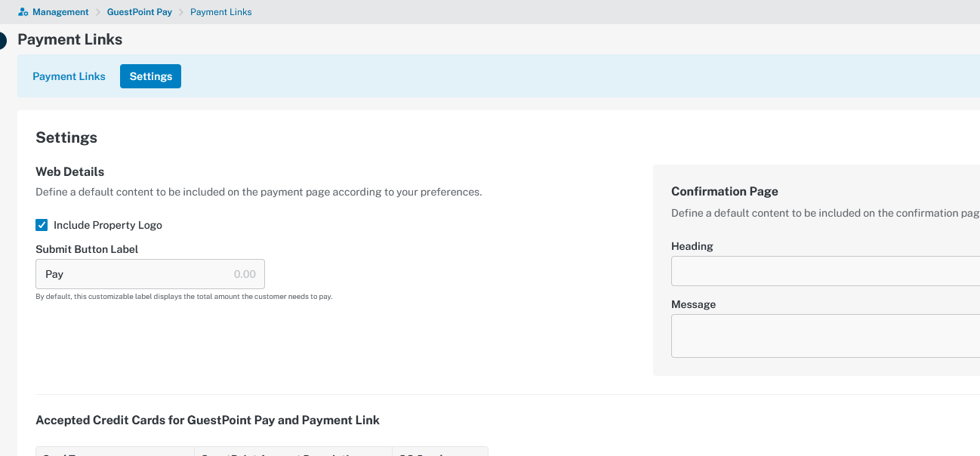Click the Confirmation Page panel title
This screenshot has width=980, height=456.
[x=724, y=191]
